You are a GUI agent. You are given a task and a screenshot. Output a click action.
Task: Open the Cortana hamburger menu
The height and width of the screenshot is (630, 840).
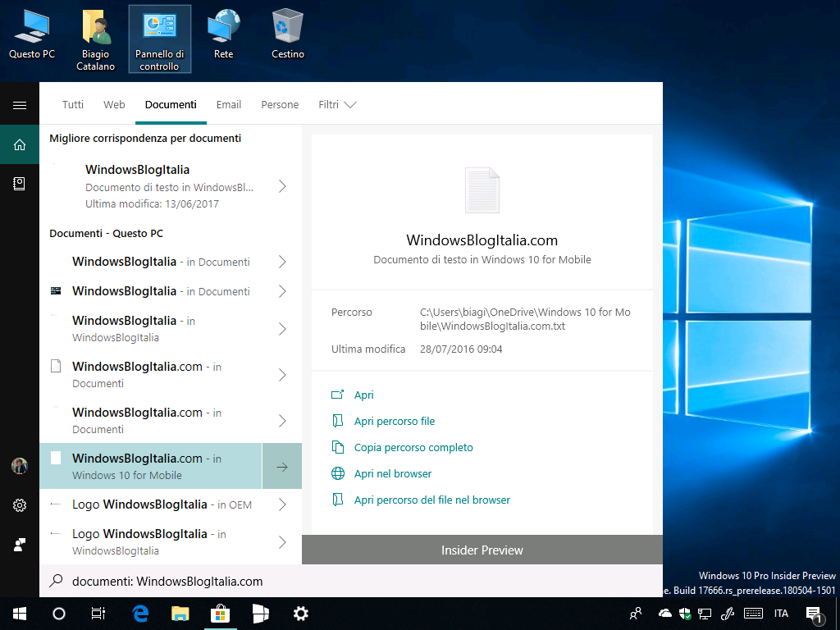(20, 105)
